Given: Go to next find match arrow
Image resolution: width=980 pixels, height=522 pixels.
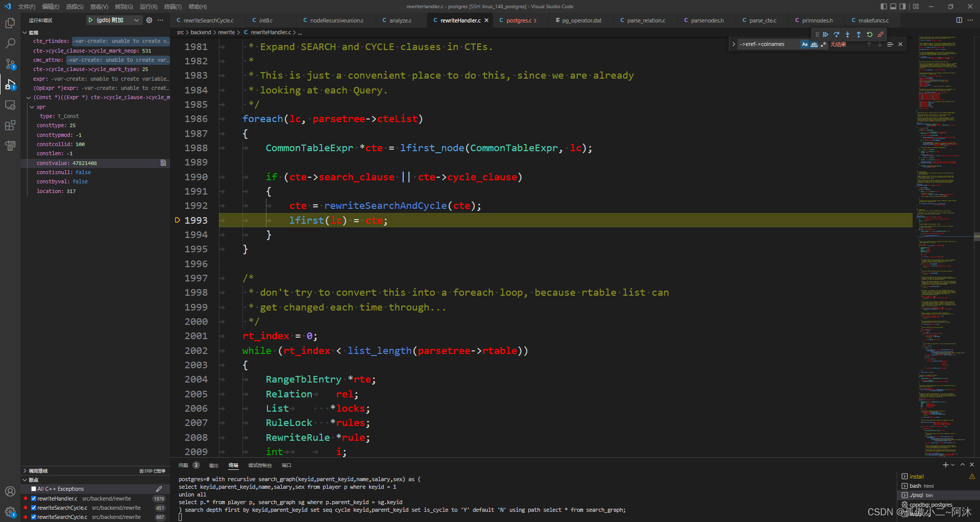Looking at the screenshot, I should (879, 44).
